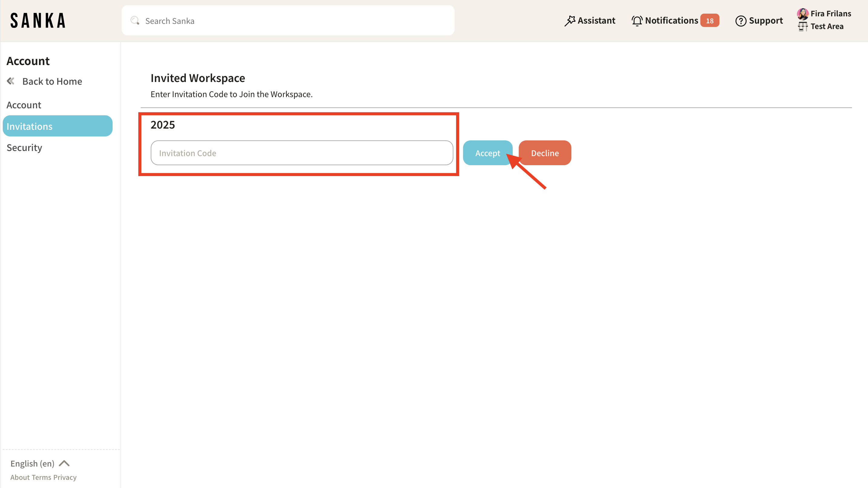This screenshot has width=868, height=488.
Task: Open Test Area workspace switcher
Action: [827, 27]
